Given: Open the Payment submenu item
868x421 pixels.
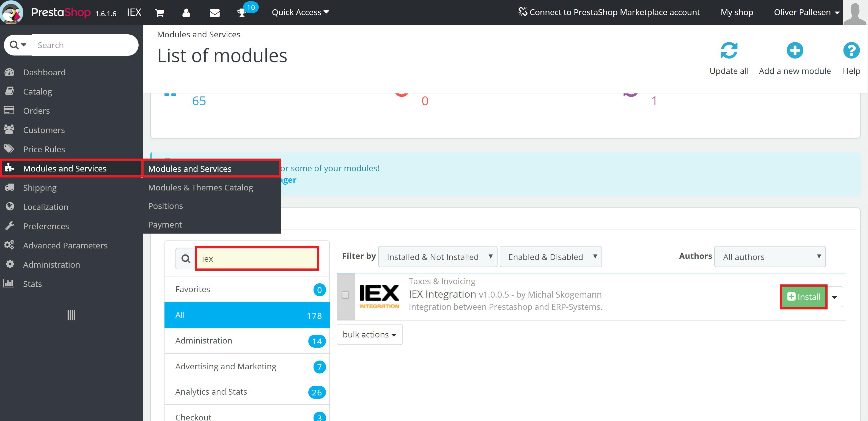Looking at the screenshot, I should [212, 225].
